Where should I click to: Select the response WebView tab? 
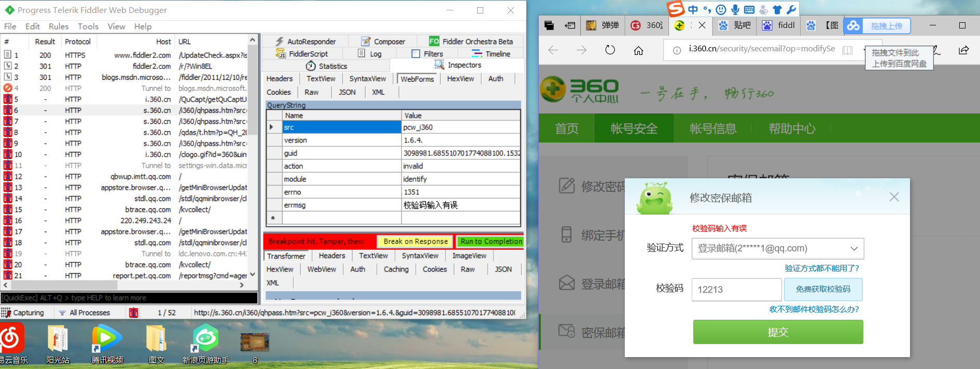tap(321, 269)
